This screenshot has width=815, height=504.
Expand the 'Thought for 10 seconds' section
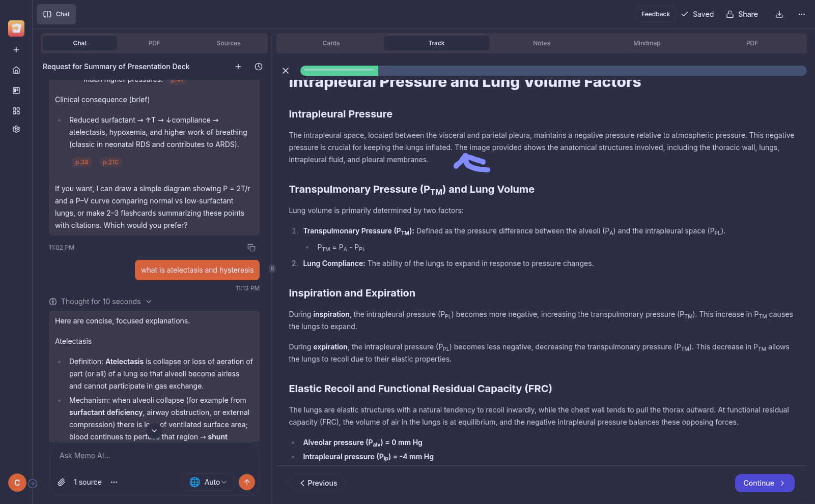101,302
